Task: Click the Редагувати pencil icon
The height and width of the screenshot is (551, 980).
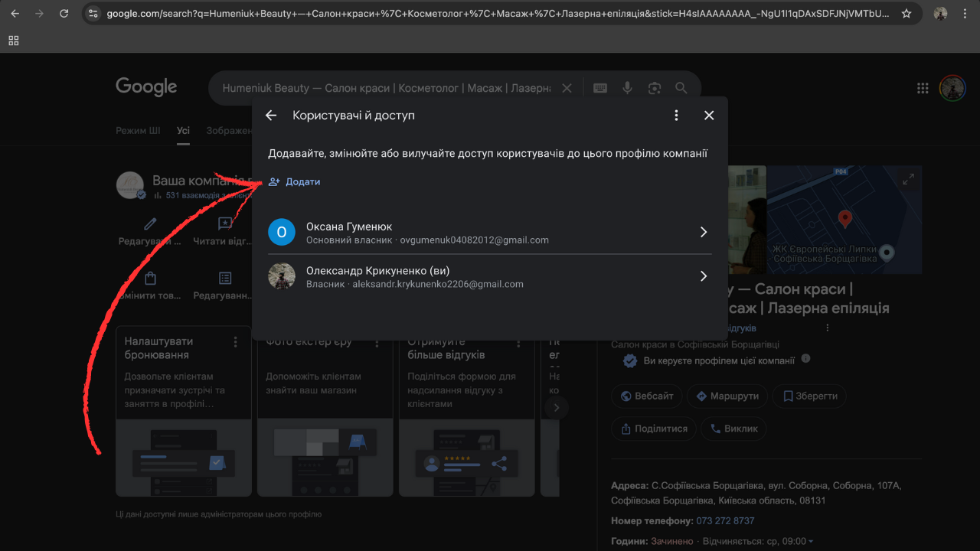Action: (x=150, y=224)
